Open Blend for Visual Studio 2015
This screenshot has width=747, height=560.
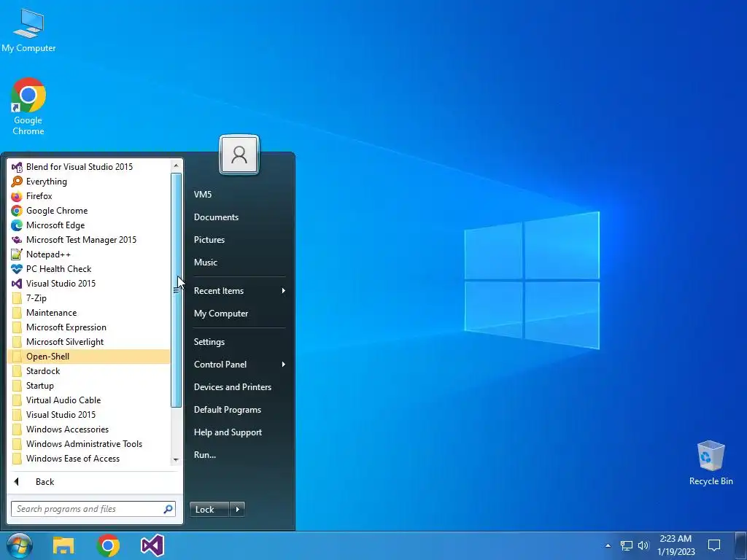[x=88, y=167]
